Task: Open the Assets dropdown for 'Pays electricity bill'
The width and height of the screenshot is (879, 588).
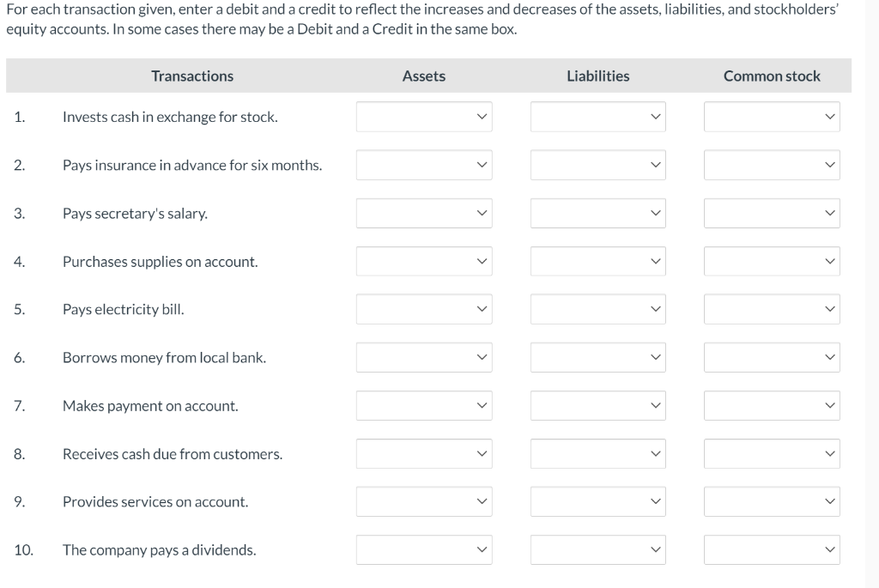Action: click(x=423, y=309)
